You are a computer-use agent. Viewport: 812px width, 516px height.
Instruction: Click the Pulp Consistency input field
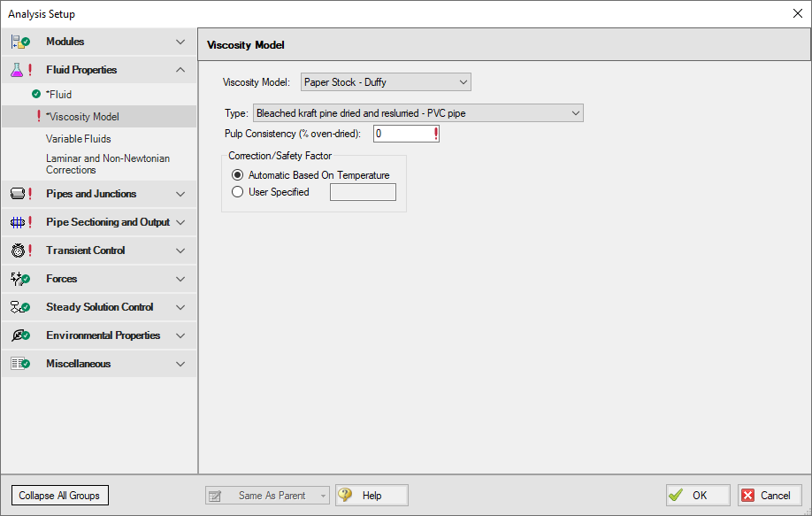point(402,134)
